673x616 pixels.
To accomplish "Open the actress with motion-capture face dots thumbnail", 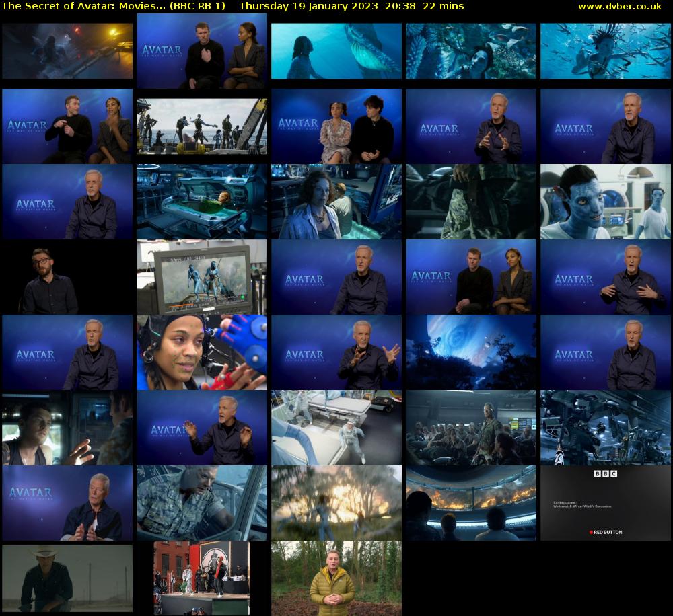I will (x=202, y=352).
